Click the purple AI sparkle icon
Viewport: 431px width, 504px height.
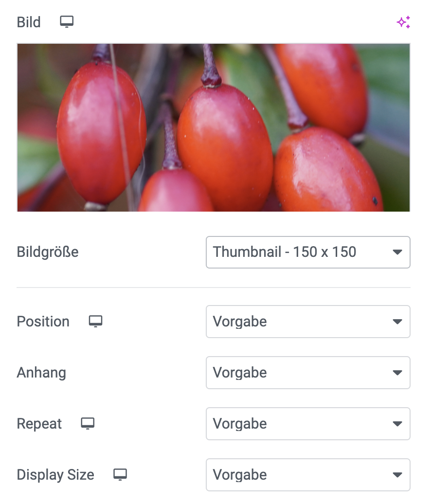[403, 22]
